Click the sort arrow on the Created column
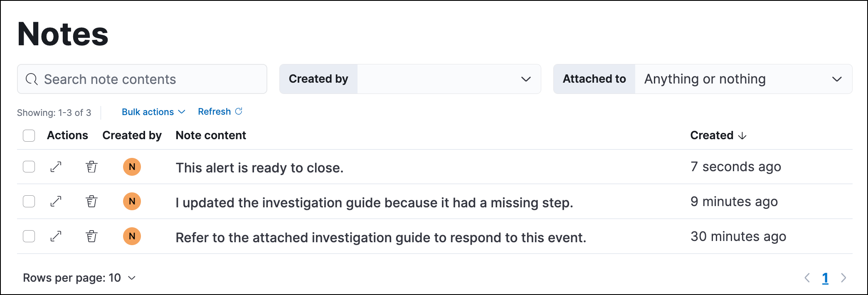Screen dimensions: 868x295 [742, 135]
